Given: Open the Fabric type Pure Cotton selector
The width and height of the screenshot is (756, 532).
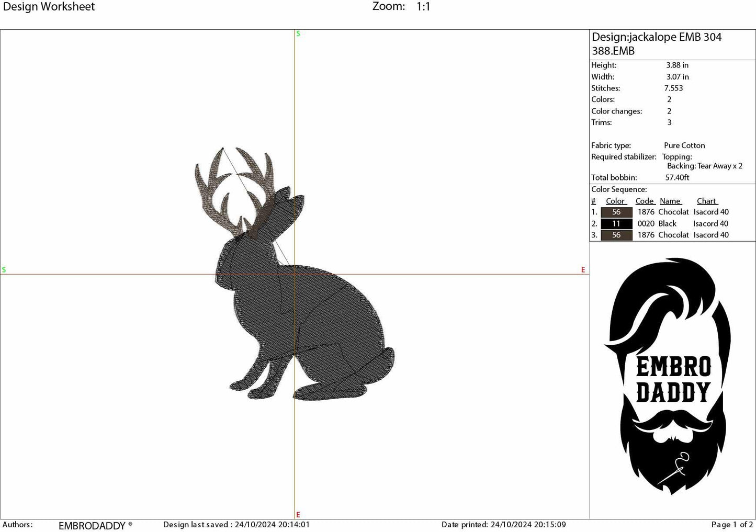Looking at the screenshot, I should [684, 145].
